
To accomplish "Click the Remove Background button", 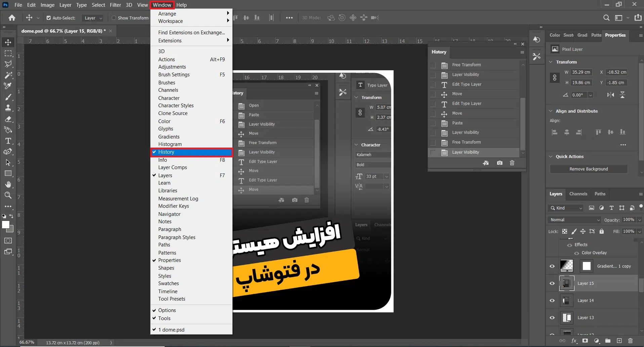I will pos(588,169).
